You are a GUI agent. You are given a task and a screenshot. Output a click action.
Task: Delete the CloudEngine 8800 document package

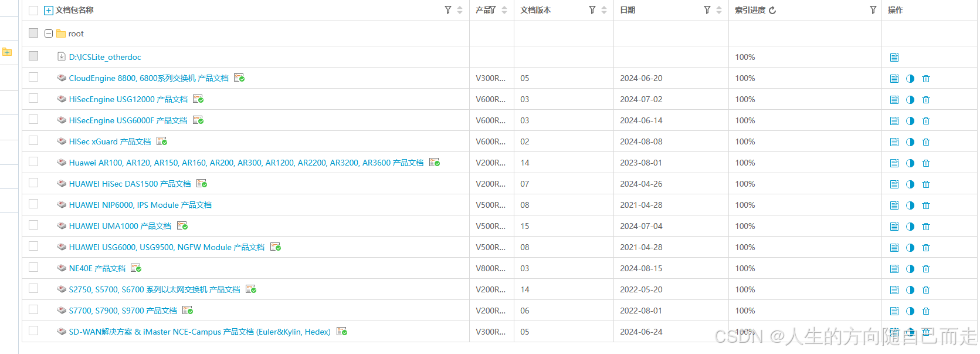tap(926, 79)
